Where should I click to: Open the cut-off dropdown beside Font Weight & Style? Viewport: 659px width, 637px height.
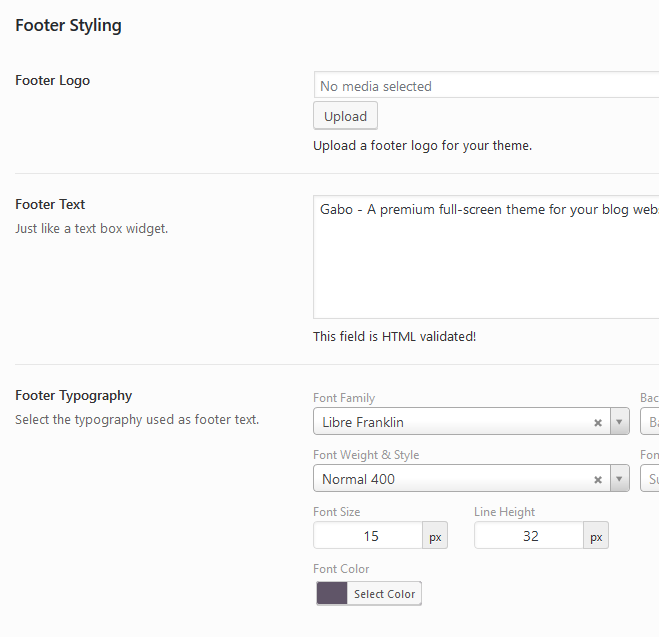pos(650,479)
